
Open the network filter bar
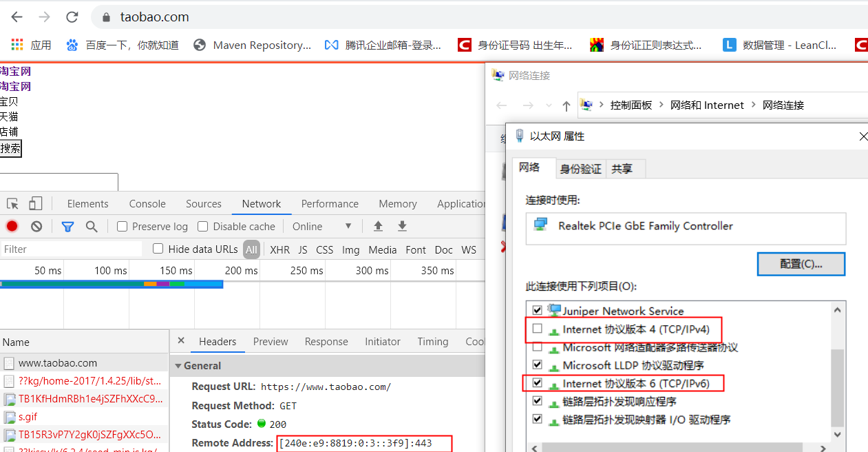click(67, 226)
